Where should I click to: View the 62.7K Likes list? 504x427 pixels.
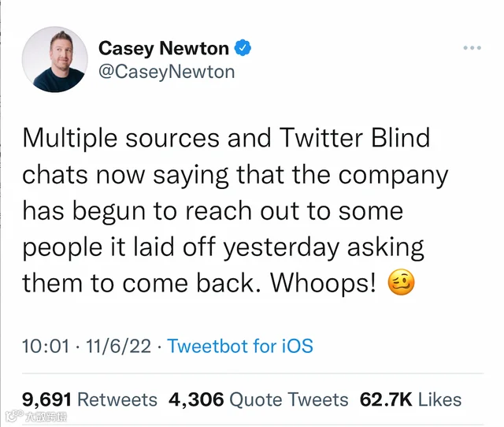[410, 399]
